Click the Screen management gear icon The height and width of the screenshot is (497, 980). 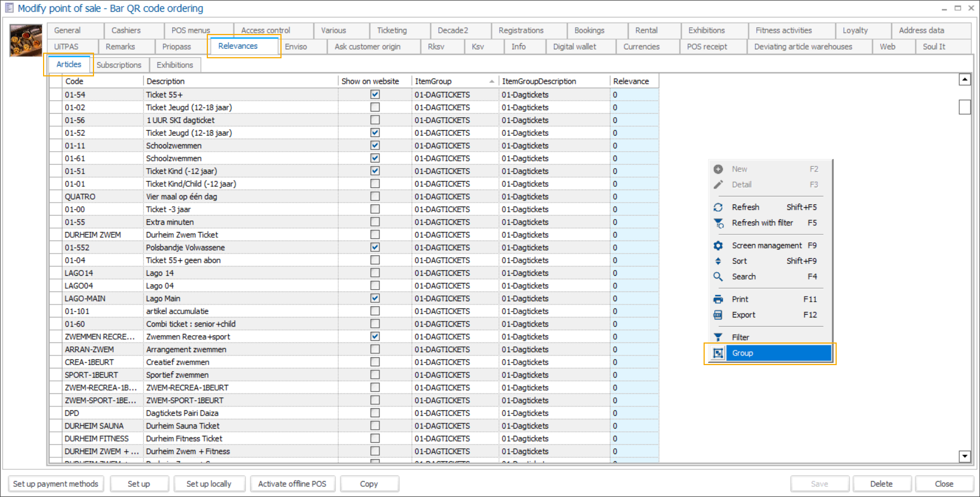(x=718, y=246)
